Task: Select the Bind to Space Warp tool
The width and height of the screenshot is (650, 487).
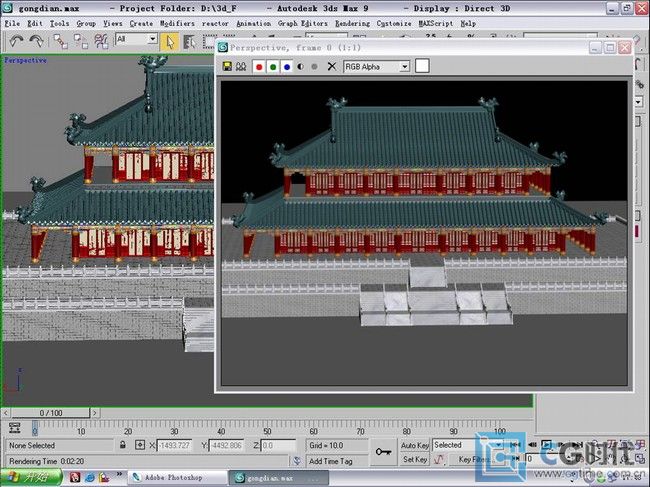Action: pyautogui.click(x=101, y=41)
